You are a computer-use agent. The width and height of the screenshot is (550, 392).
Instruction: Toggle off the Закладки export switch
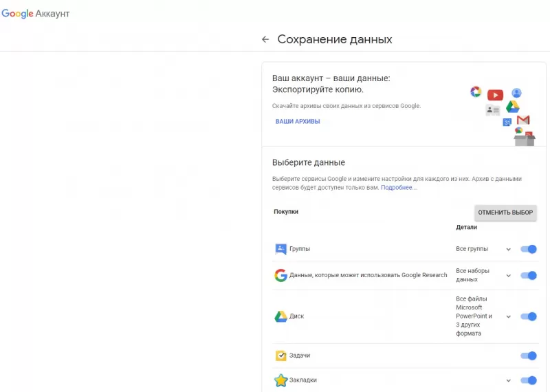pos(528,380)
